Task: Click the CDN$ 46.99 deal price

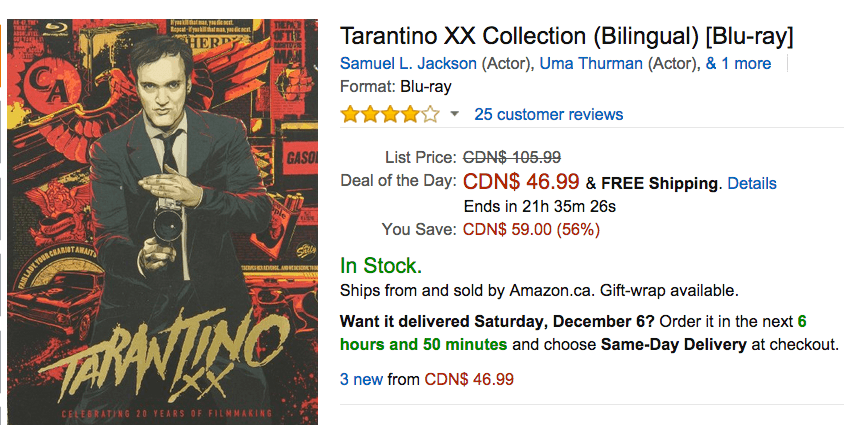Action: tap(521, 182)
